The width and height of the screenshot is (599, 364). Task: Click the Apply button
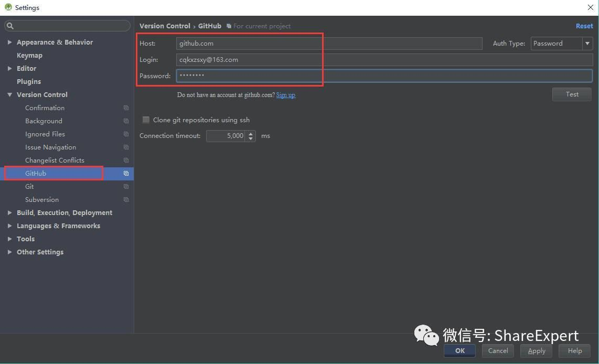[x=537, y=351]
